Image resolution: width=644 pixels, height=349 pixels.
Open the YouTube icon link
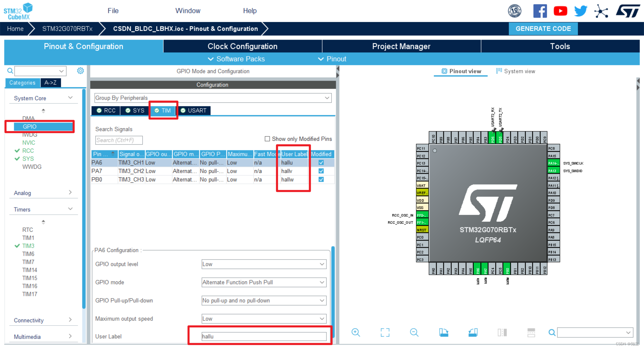tap(561, 11)
